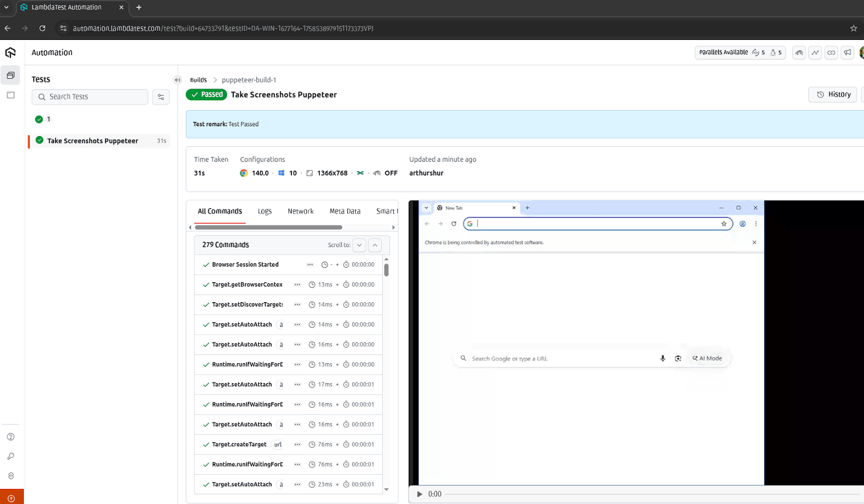Click the sensor activity icon in the header
Viewport: 864px width, 504px height.
click(x=799, y=52)
